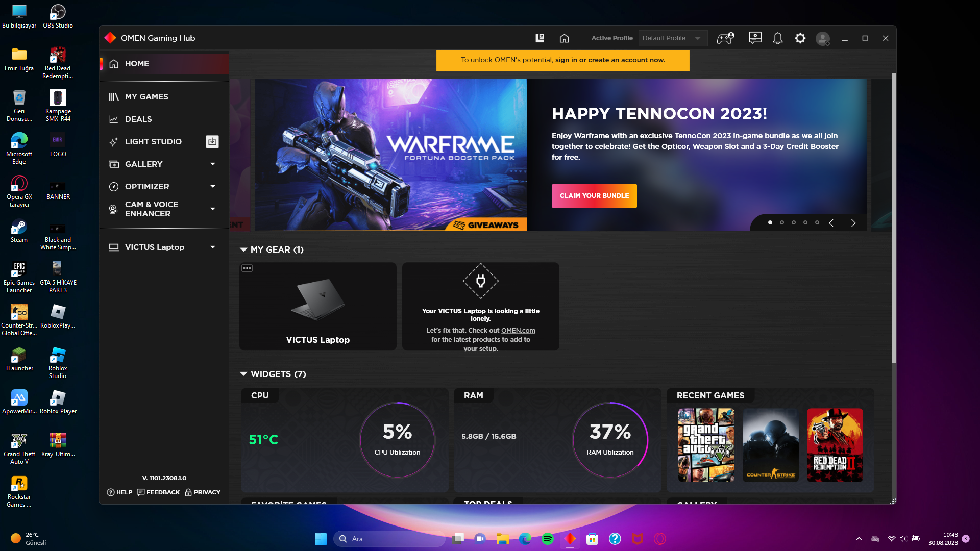The width and height of the screenshot is (980, 551).
Task: Expand the GALLERY sidebar menu
Action: pyautogui.click(x=213, y=164)
